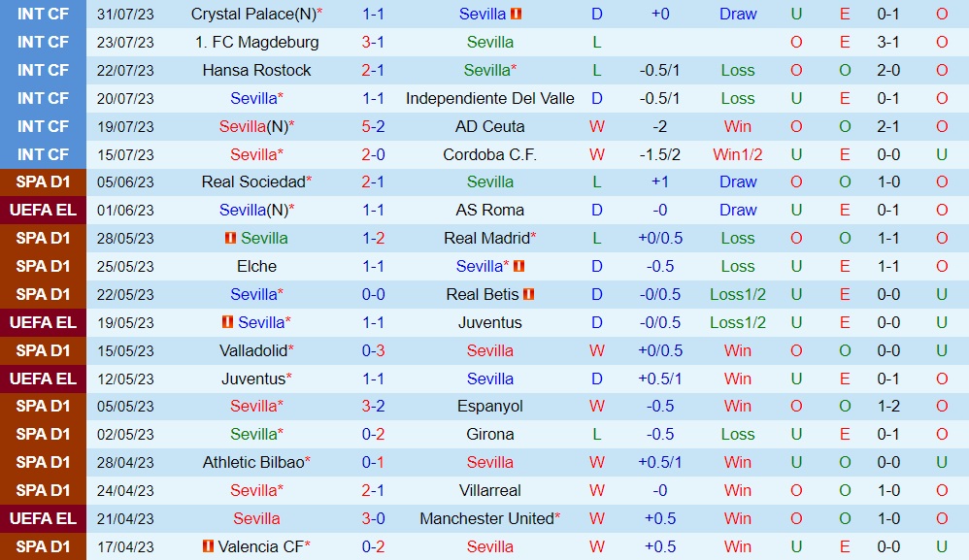Click the 3-0 score against Manchester United
969x560 pixels.
tap(373, 519)
